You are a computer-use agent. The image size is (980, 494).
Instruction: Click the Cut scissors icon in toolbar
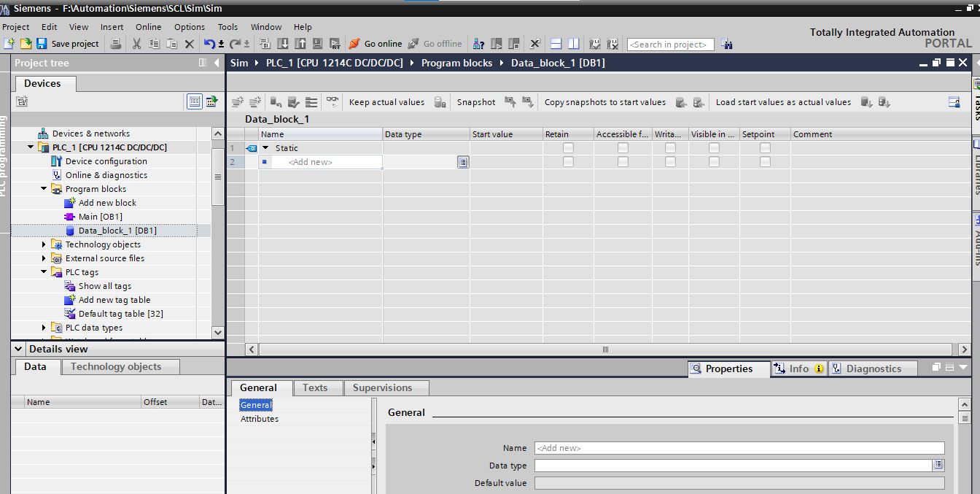tap(136, 44)
